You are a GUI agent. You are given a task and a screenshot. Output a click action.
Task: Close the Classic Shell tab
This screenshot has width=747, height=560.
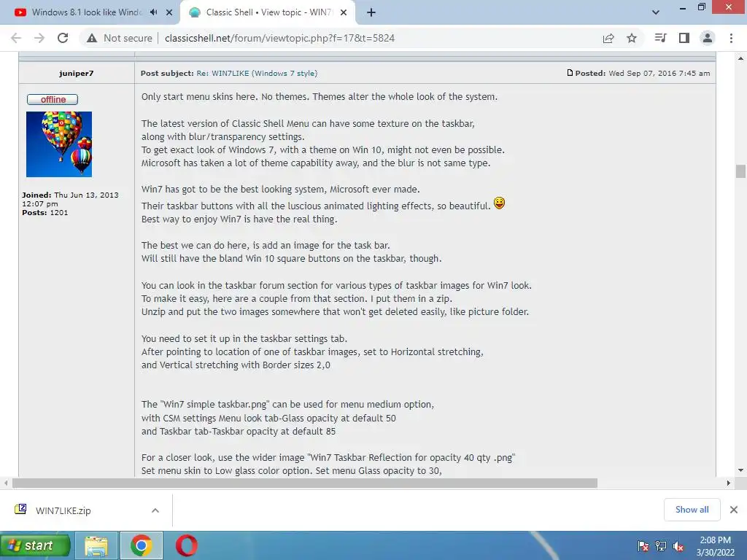click(344, 12)
